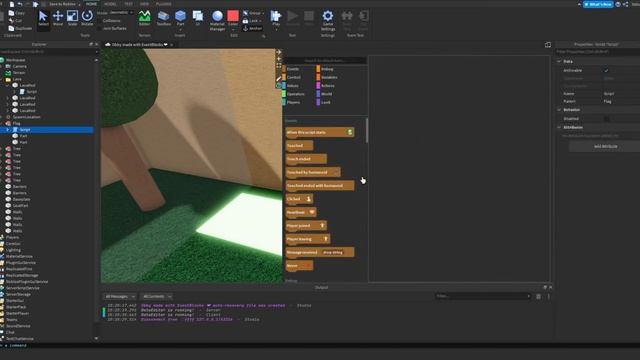Image resolution: width=640 pixels, height=360 pixels.
Task: Select SpawnLocation in Explorer
Action: click(27, 117)
